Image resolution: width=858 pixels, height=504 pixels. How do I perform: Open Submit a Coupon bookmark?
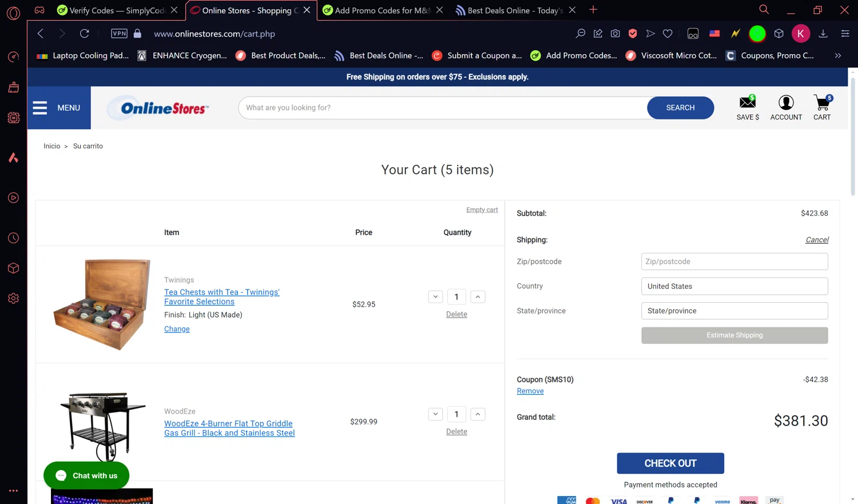pos(477,55)
